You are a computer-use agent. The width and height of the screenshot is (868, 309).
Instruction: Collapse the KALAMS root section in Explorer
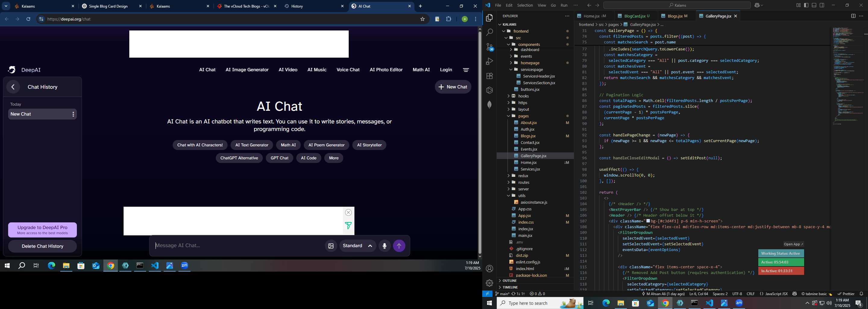(535, 24)
